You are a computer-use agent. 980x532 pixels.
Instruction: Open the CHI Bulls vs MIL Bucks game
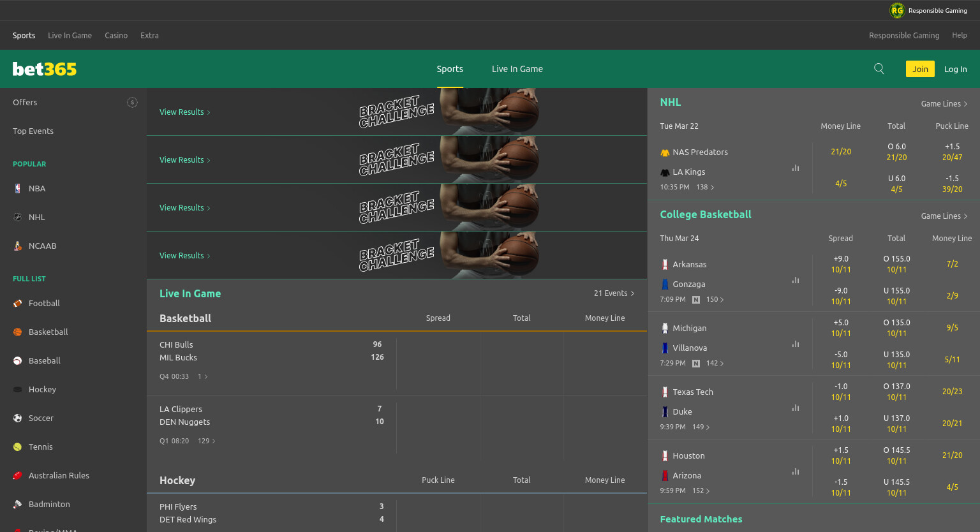[271, 364]
